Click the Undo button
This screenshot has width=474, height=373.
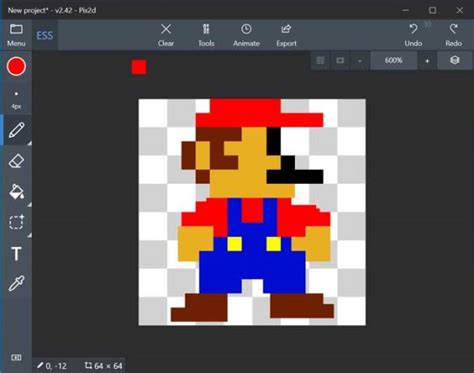[413, 35]
